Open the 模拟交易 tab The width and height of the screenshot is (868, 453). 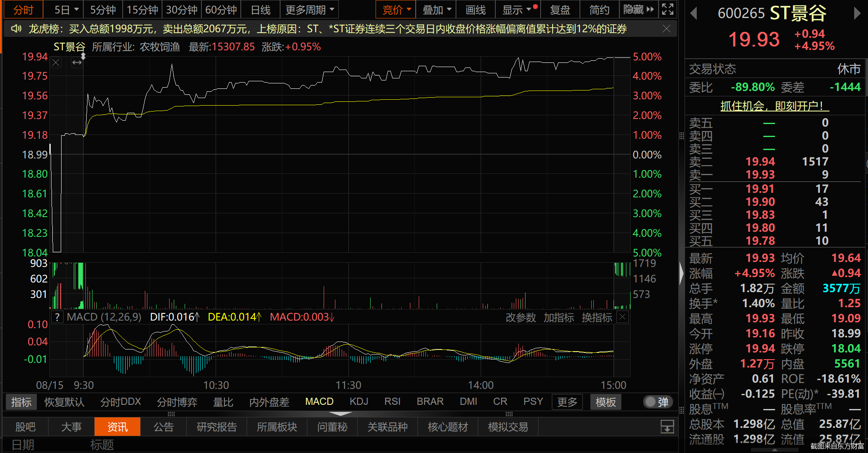[x=508, y=427]
